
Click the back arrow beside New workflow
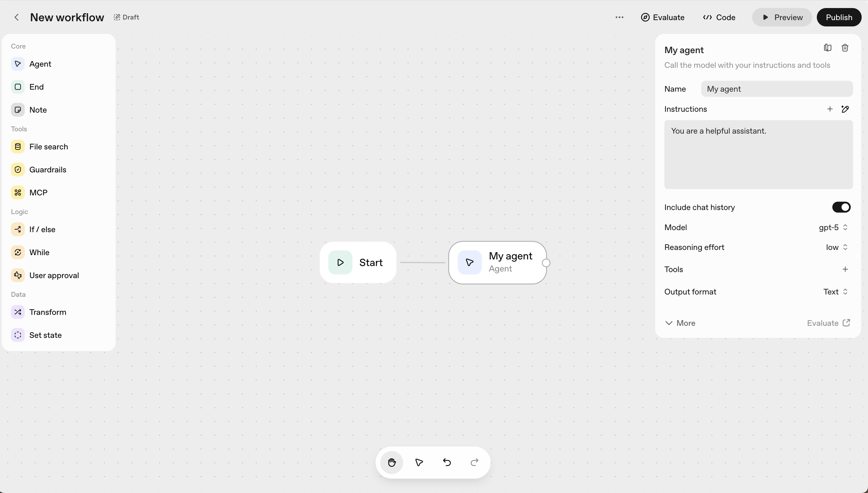17,17
